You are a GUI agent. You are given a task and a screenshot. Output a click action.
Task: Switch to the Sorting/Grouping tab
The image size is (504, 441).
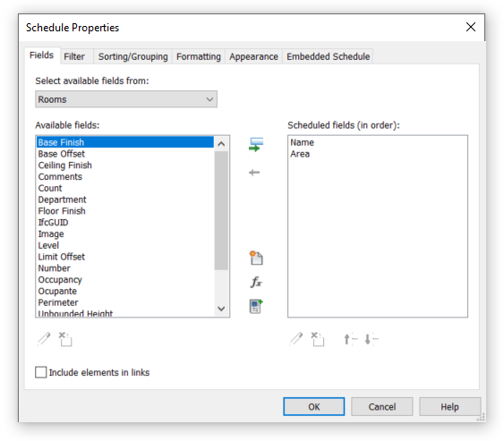(x=132, y=56)
